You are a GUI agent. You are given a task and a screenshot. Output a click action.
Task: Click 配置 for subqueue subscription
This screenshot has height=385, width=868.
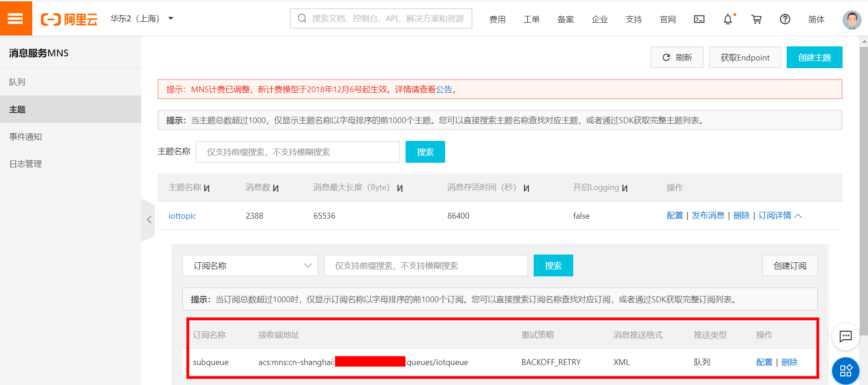pos(764,362)
